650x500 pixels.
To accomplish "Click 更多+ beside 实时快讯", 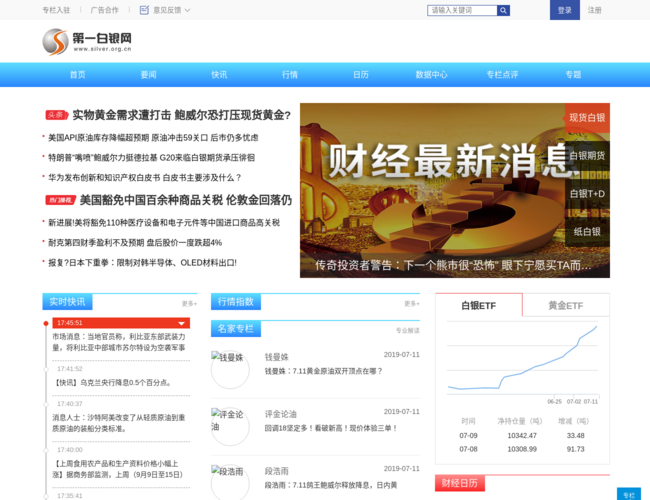I will click(189, 304).
